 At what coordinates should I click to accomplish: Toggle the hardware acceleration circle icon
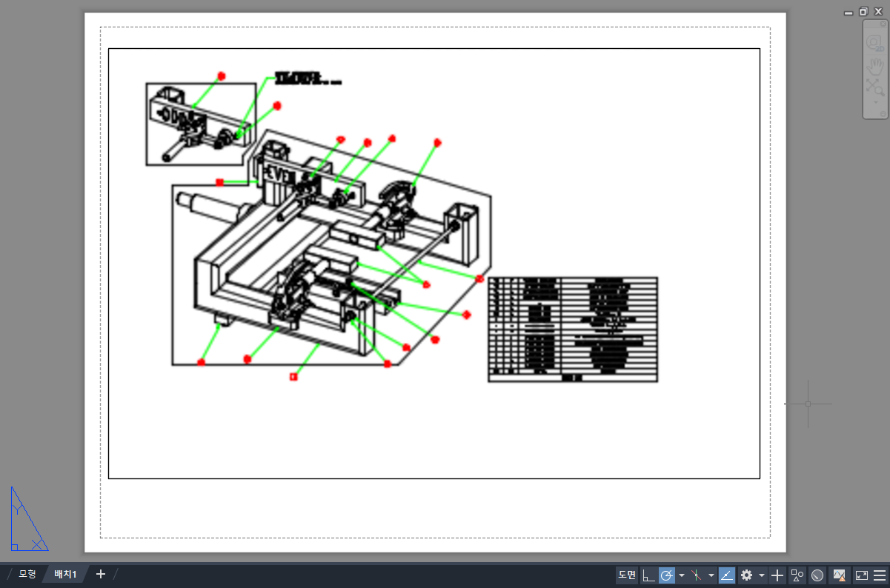[x=817, y=575]
